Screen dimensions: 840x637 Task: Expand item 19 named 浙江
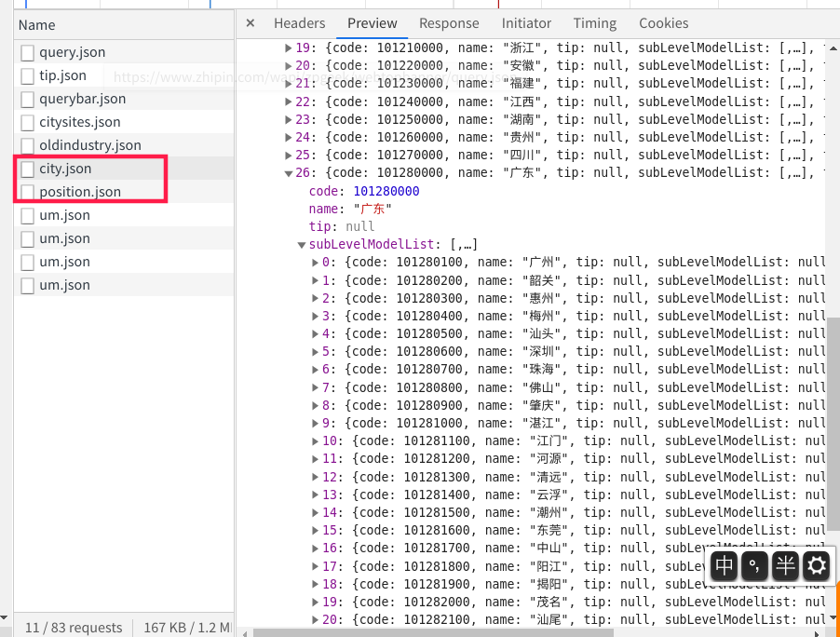pos(288,47)
